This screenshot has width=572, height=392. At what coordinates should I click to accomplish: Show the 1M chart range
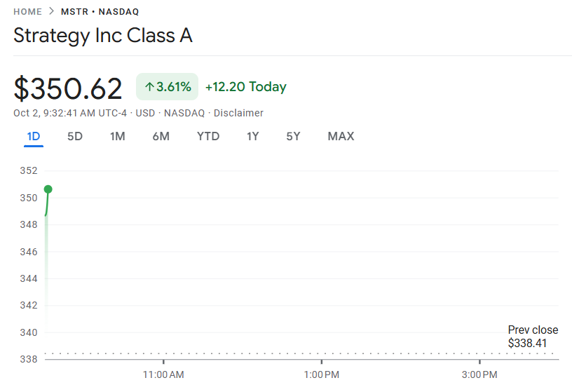118,136
